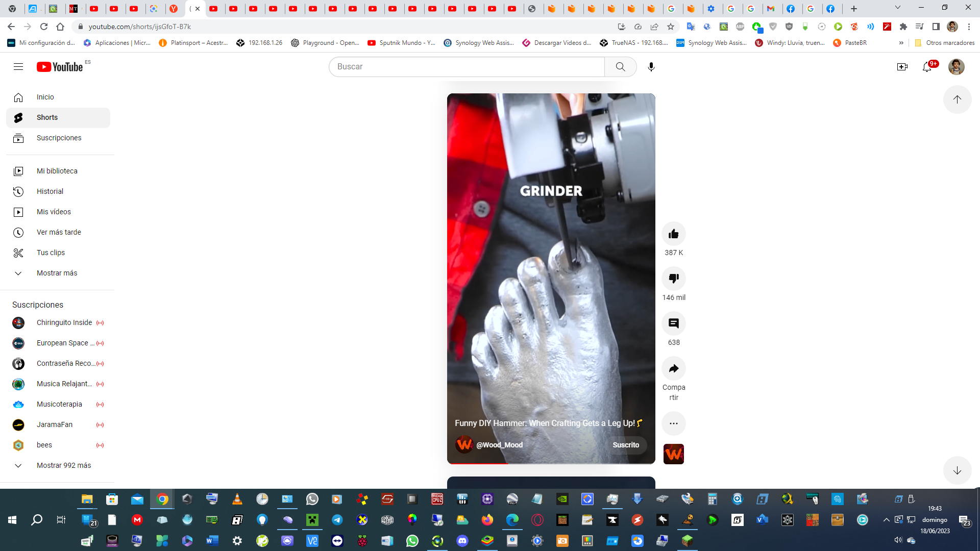Go to the next Short with down arrow
Screen dimensions: 980x551
(x=957, y=470)
